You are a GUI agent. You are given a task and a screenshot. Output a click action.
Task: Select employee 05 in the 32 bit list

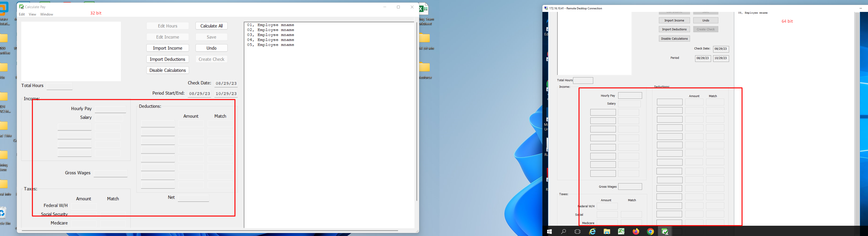[271, 45]
